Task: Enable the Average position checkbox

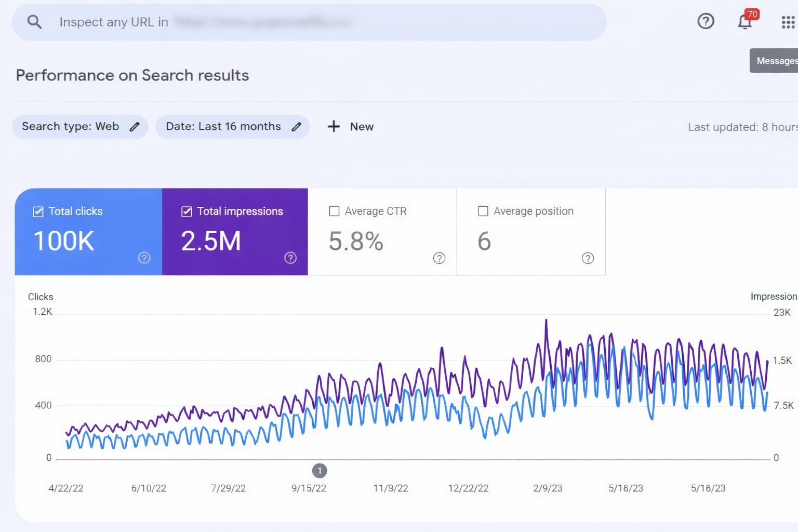Action: click(483, 211)
